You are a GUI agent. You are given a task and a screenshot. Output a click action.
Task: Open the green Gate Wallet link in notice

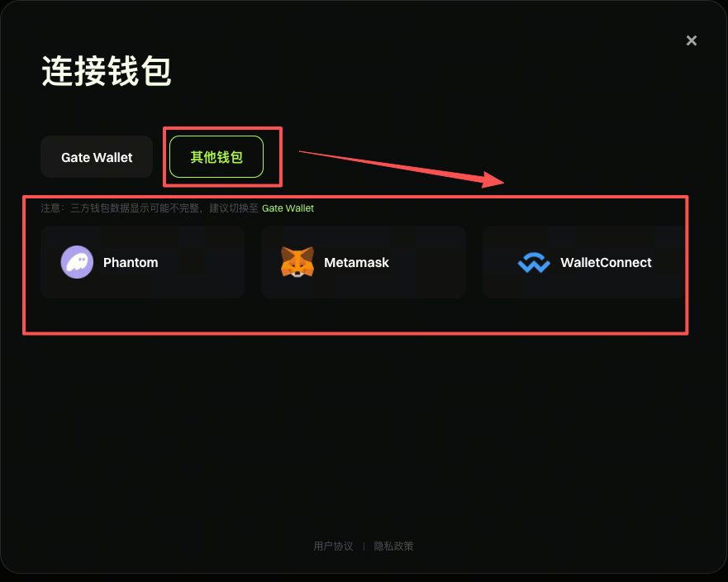(288, 208)
